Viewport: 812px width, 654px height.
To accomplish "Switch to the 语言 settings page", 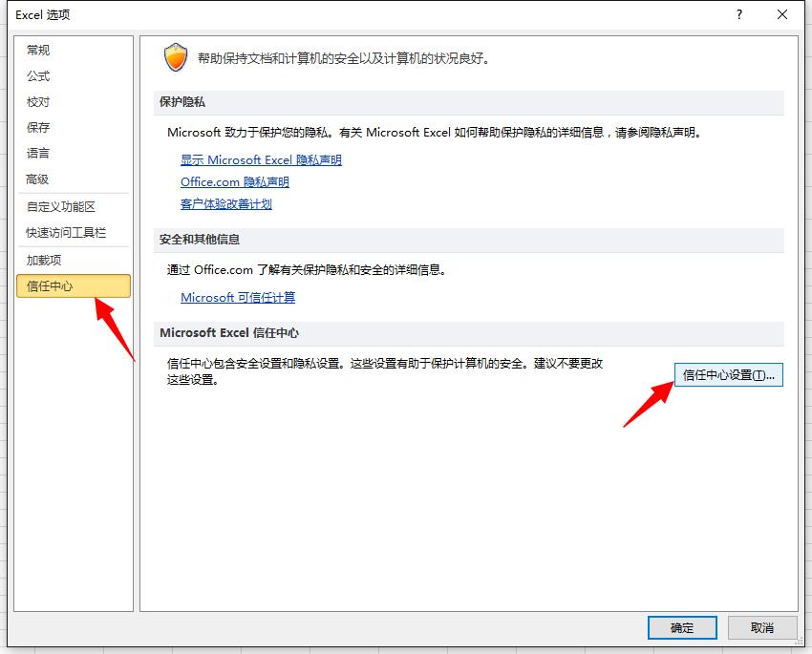I will tap(38, 153).
